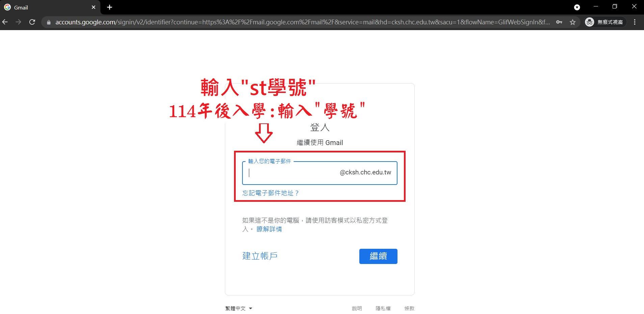Screen dimensions: 644x314
Task: Click the blue 繼續 button
Action: (378, 256)
